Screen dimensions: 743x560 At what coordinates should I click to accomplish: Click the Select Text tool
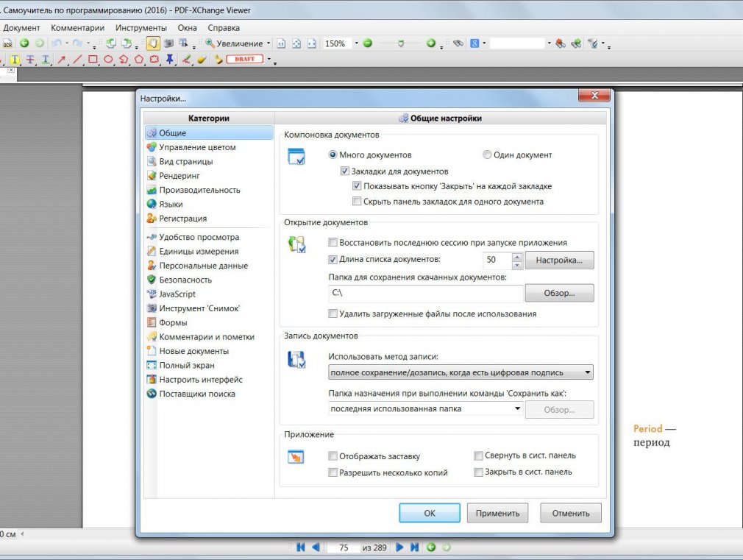[183, 43]
